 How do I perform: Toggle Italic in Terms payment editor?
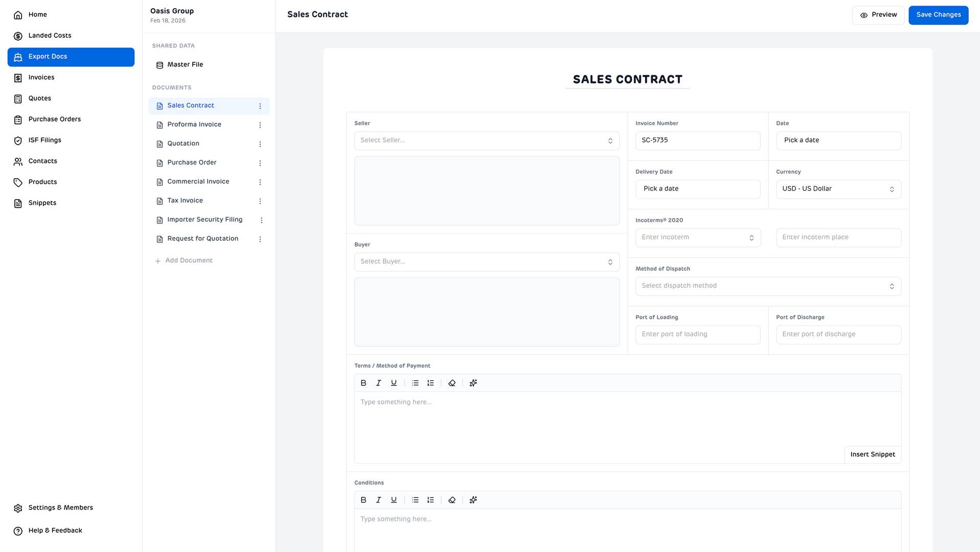[x=378, y=383]
